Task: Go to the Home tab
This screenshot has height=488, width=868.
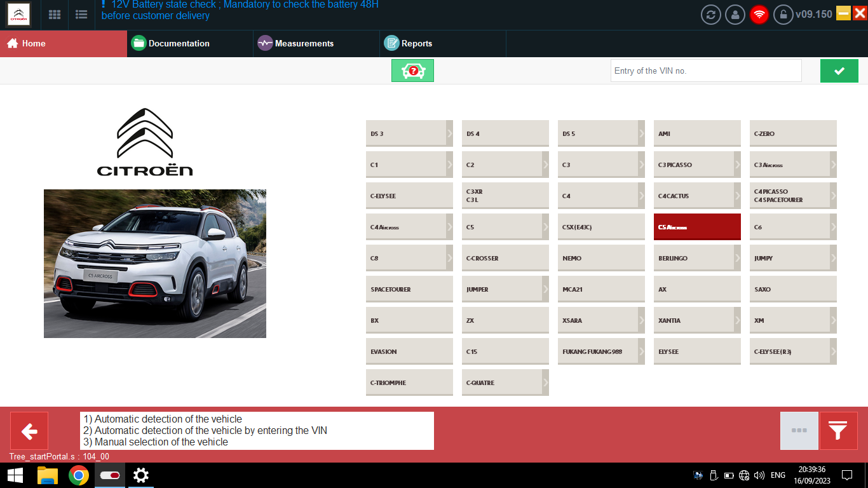Action: click(x=64, y=43)
